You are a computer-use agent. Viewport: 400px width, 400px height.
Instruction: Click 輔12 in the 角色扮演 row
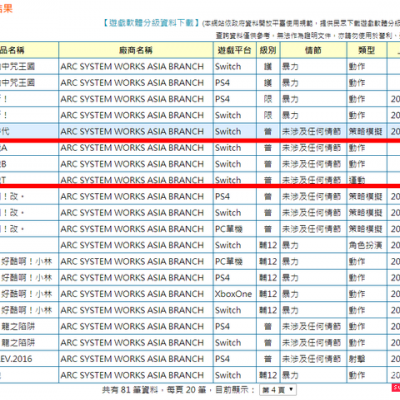tap(268, 245)
